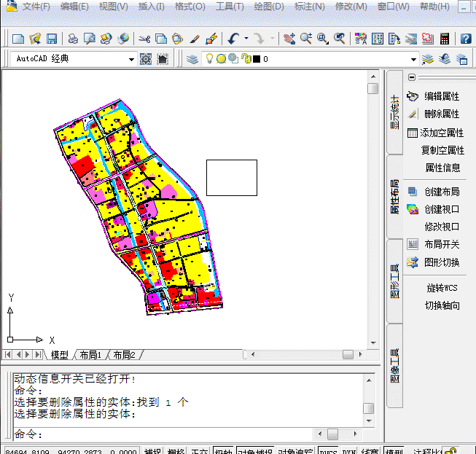Open the AutoCAD 经典 workspace dropdown
Image resolution: width=476 pixels, height=454 pixels.
point(73,59)
